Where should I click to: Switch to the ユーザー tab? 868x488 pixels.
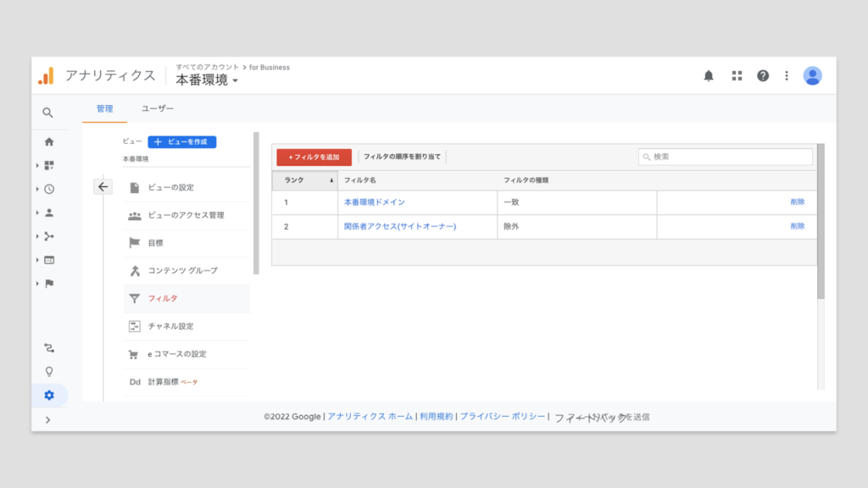[x=158, y=108]
